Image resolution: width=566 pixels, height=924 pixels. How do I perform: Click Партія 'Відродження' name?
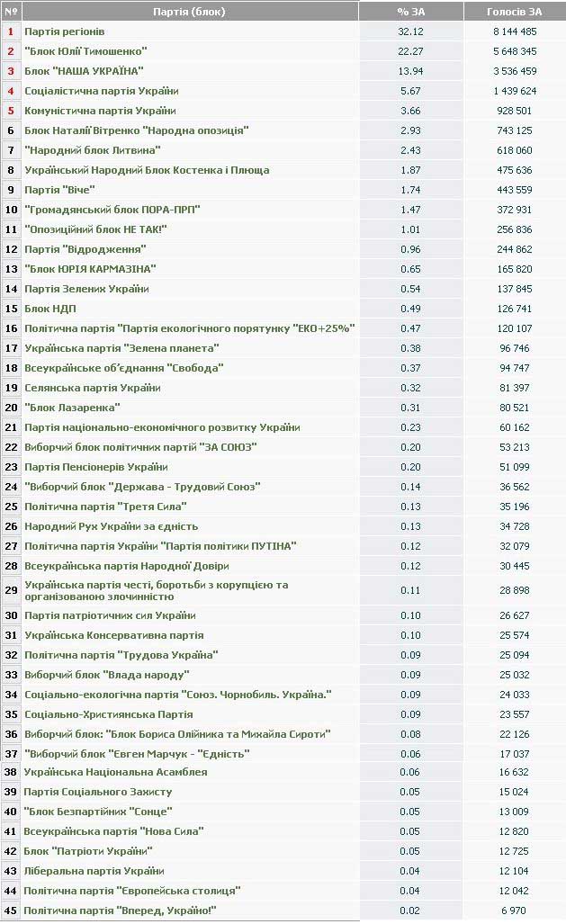point(85,249)
